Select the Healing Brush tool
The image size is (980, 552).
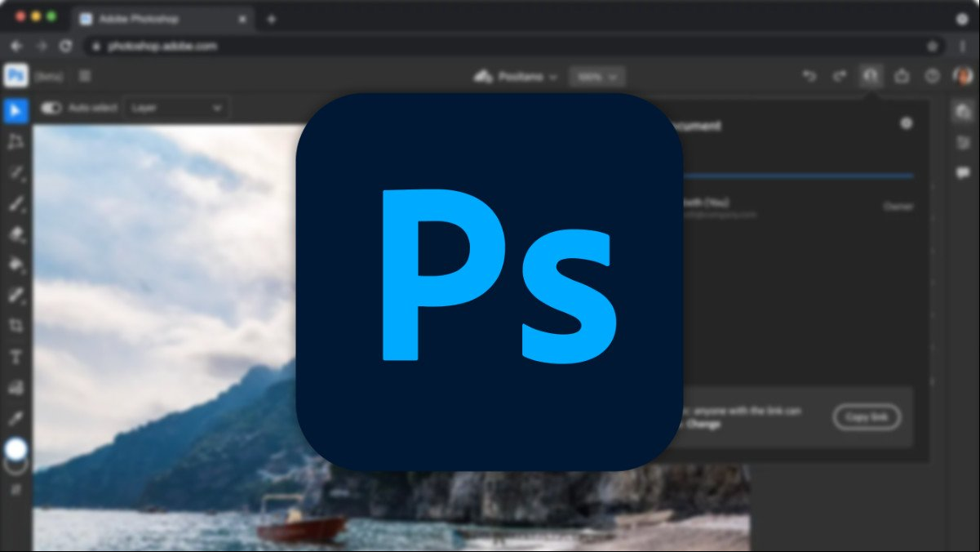(16, 295)
